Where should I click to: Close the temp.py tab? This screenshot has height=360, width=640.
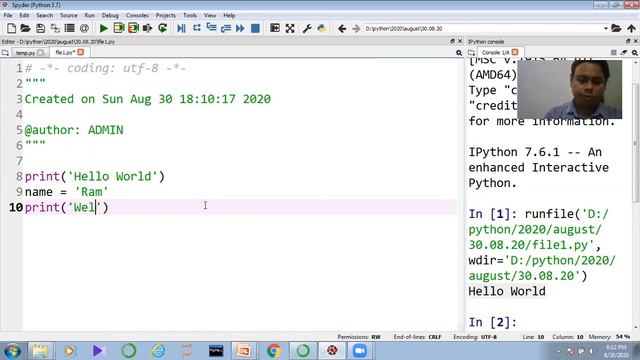pyautogui.click(x=40, y=53)
